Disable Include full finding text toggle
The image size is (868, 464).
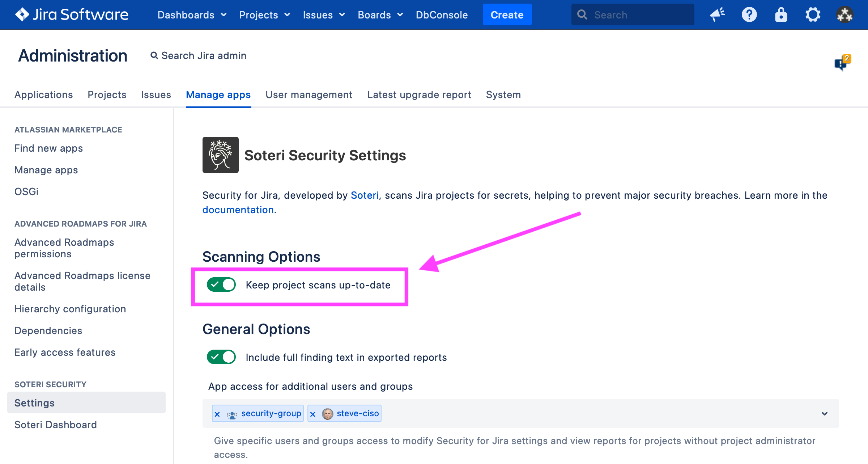point(221,357)
